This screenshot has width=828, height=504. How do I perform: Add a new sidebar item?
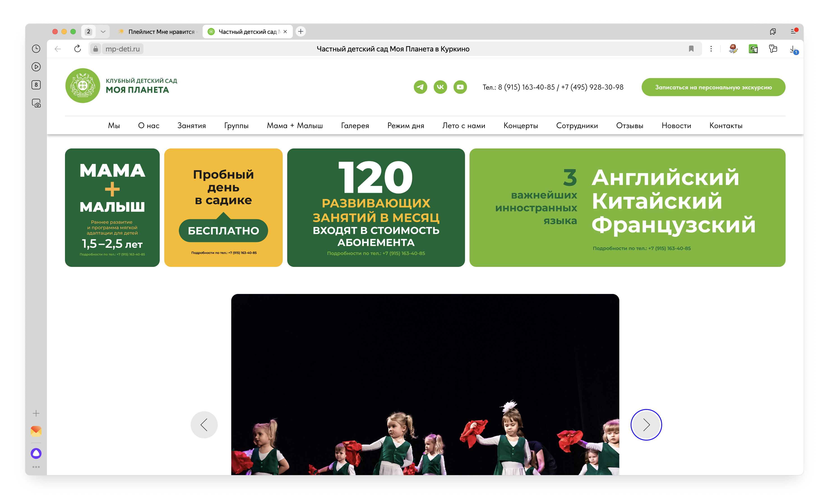coord(36,413)
